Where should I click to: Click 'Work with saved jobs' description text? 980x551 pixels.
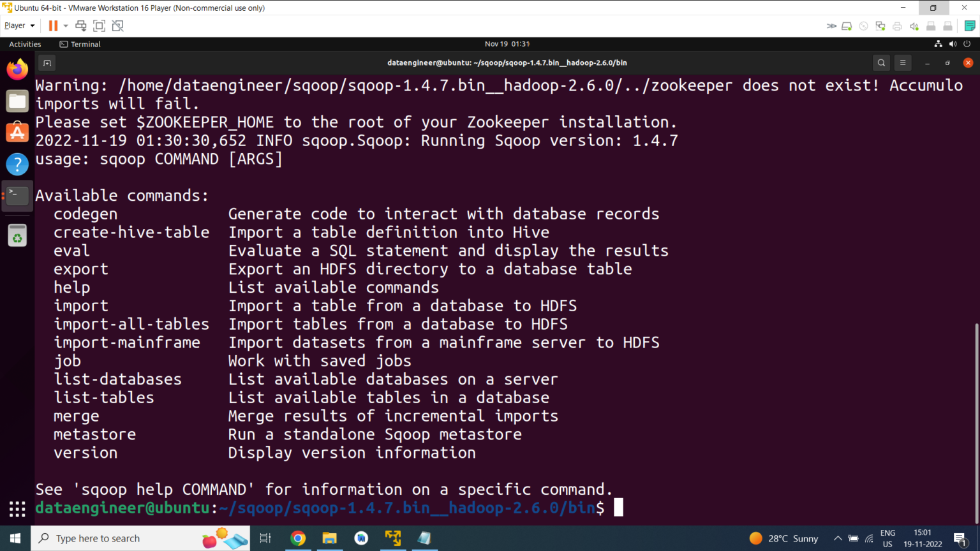point(320,361)
